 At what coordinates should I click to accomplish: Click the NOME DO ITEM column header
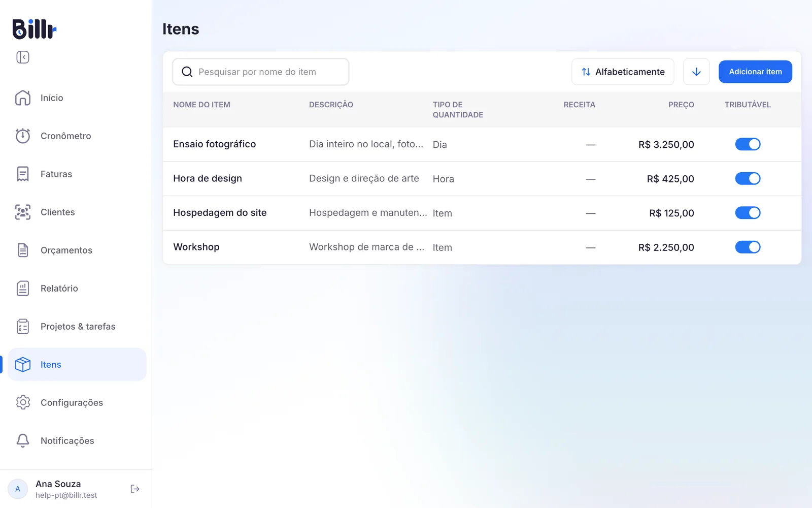pos(201,105)
